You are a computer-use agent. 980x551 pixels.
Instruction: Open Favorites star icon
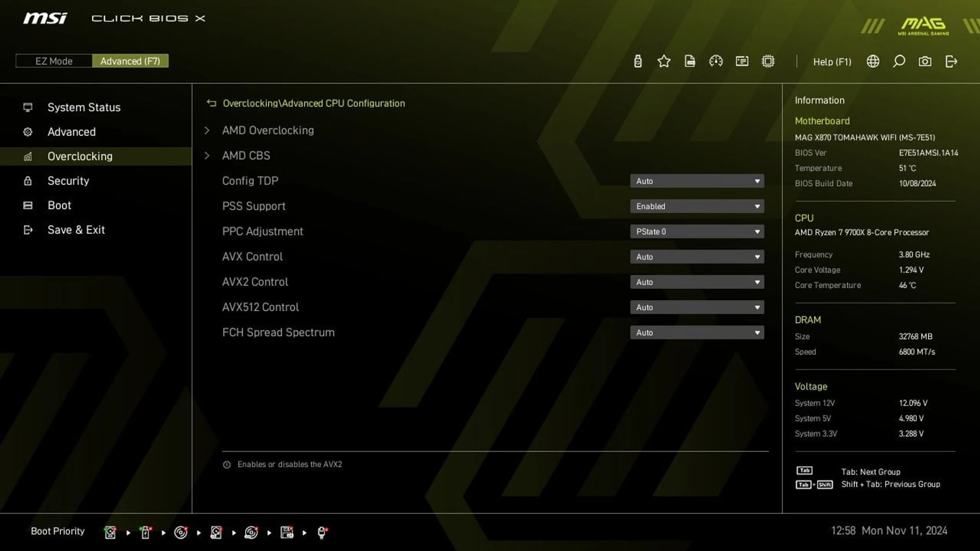pos(664,61)
